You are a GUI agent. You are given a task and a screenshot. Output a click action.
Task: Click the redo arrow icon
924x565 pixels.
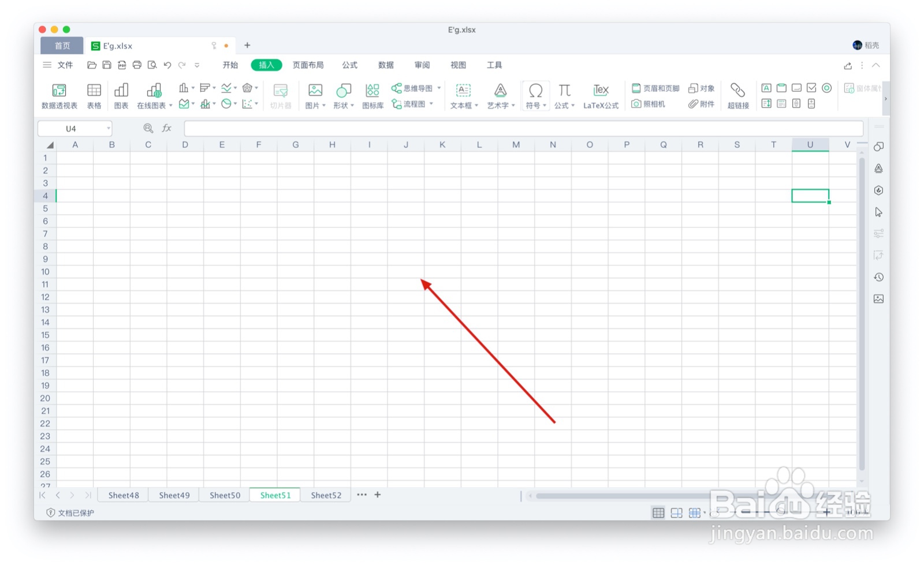click(x=182, y=65)
